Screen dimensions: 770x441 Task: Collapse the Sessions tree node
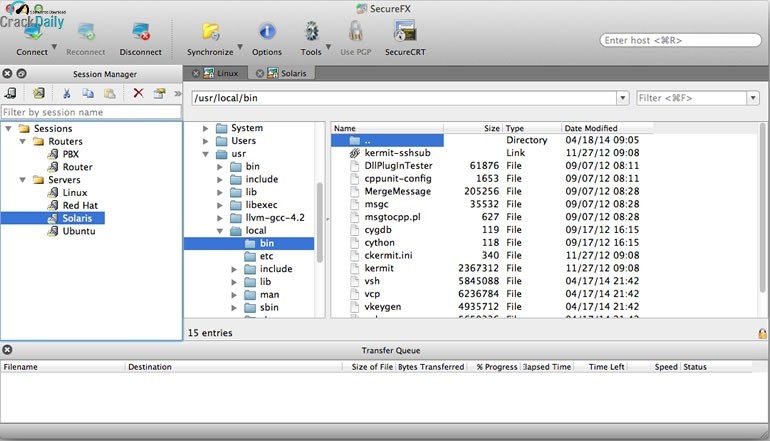click(8, 129)
